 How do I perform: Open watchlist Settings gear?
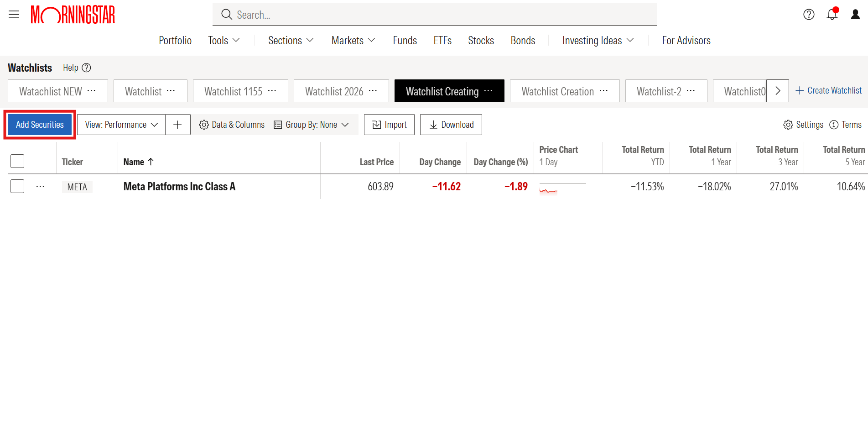(803, 125)
